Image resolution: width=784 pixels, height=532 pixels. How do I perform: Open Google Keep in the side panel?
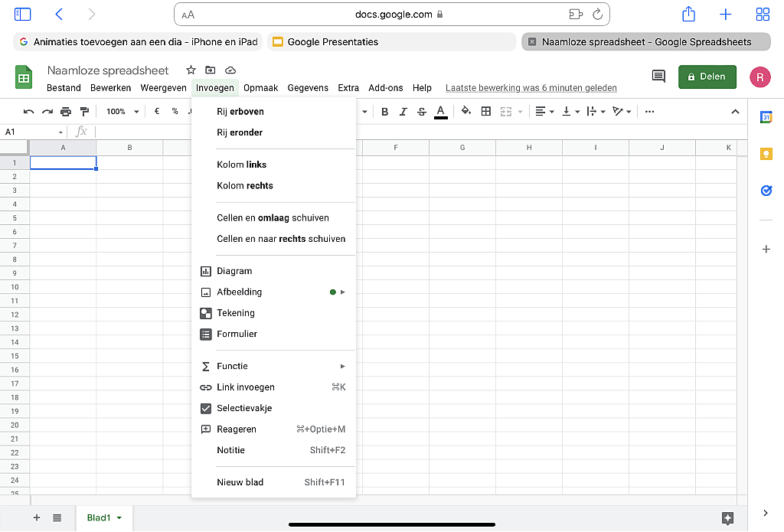[766, 154]
